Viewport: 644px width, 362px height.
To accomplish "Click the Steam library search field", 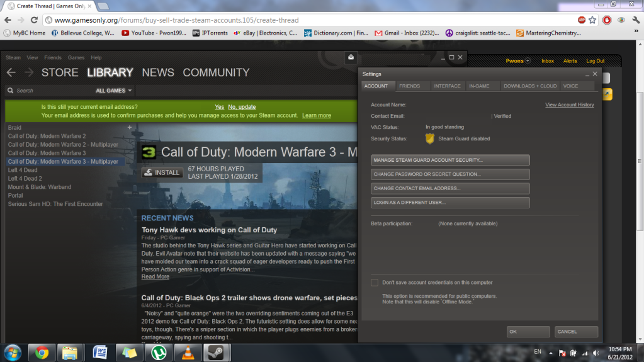I will [49, 91].
